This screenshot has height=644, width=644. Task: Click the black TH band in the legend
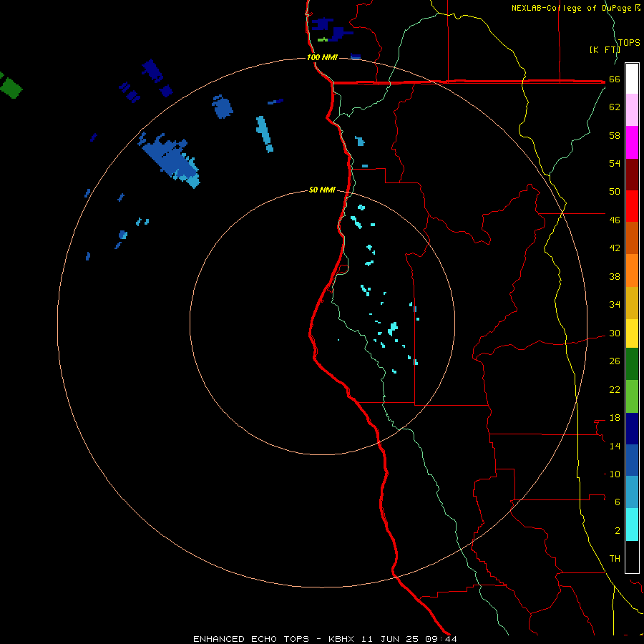pos(632,557)
